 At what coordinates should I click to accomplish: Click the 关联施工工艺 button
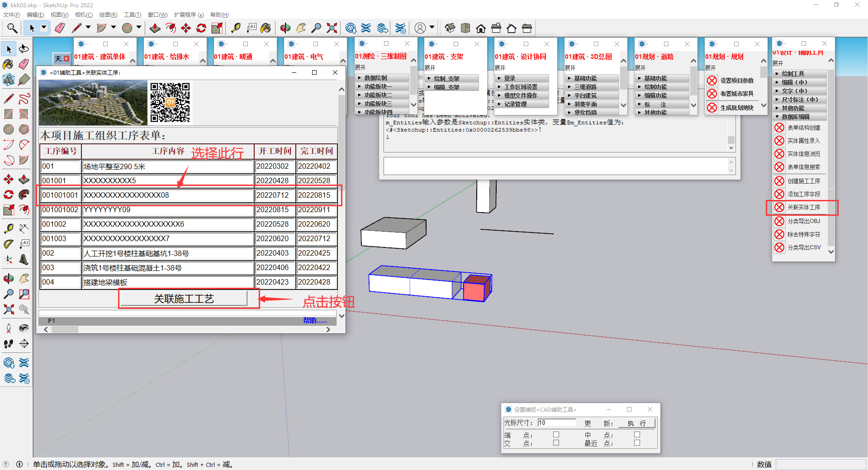coord(184,299)
